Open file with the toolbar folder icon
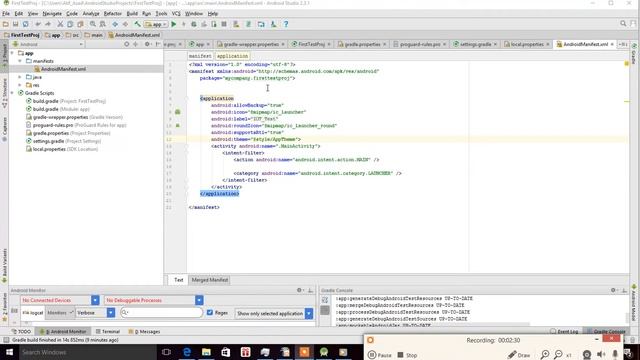 pos(6,24)
